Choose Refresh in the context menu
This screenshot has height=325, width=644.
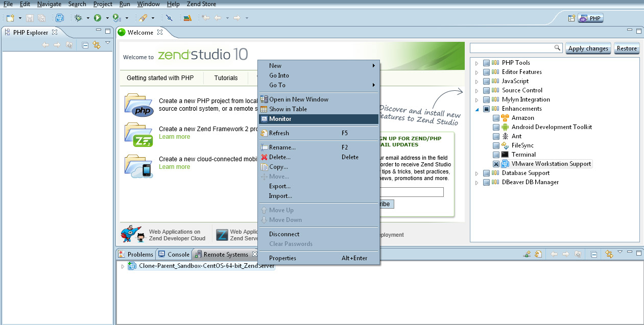[319, 133]
